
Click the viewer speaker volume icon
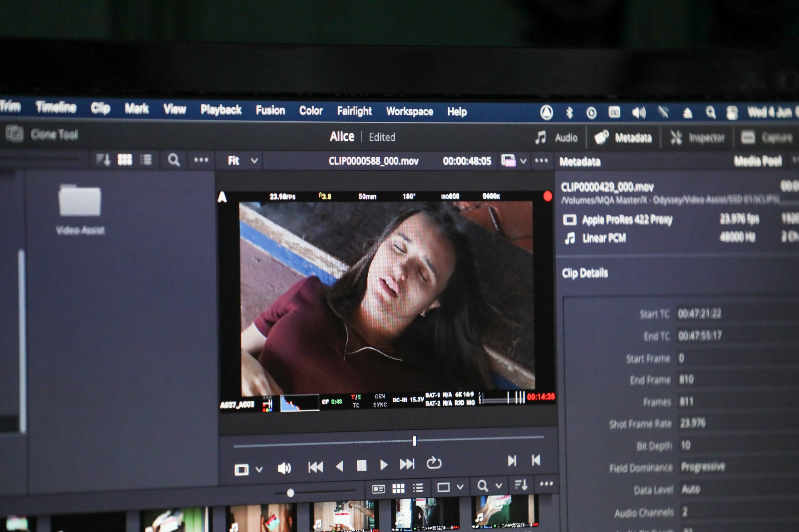284,469
